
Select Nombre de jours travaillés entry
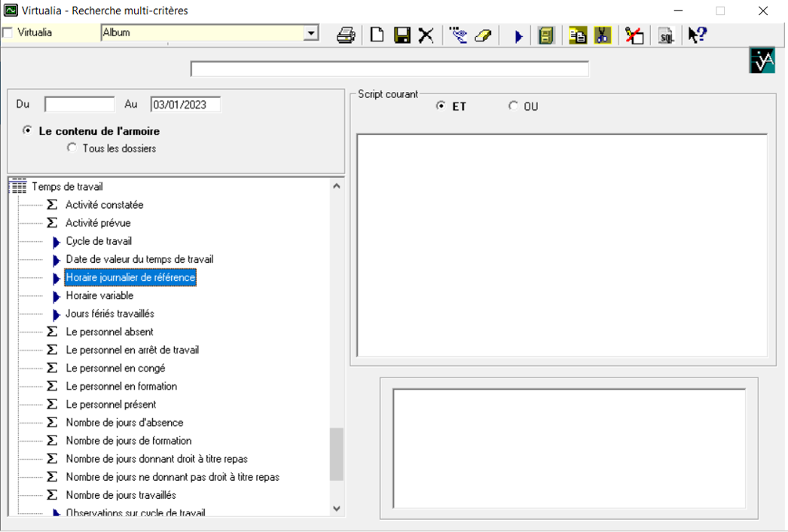tap(121, 496)
